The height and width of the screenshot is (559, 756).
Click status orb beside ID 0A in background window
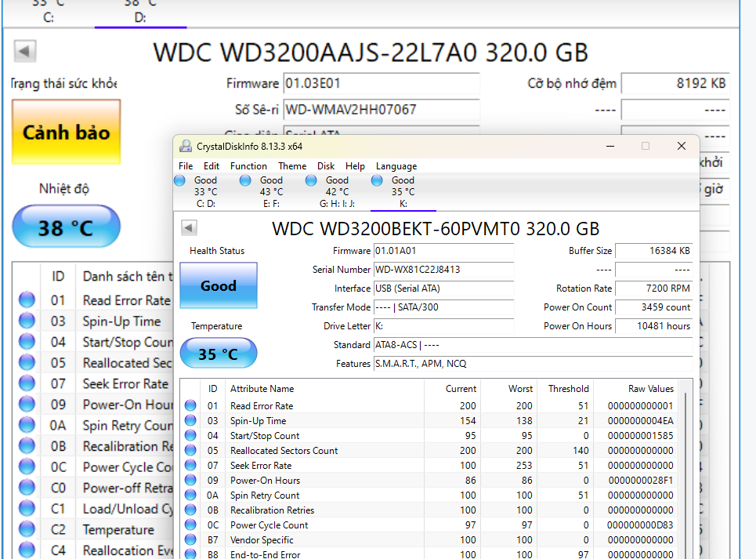click(27, 424)
